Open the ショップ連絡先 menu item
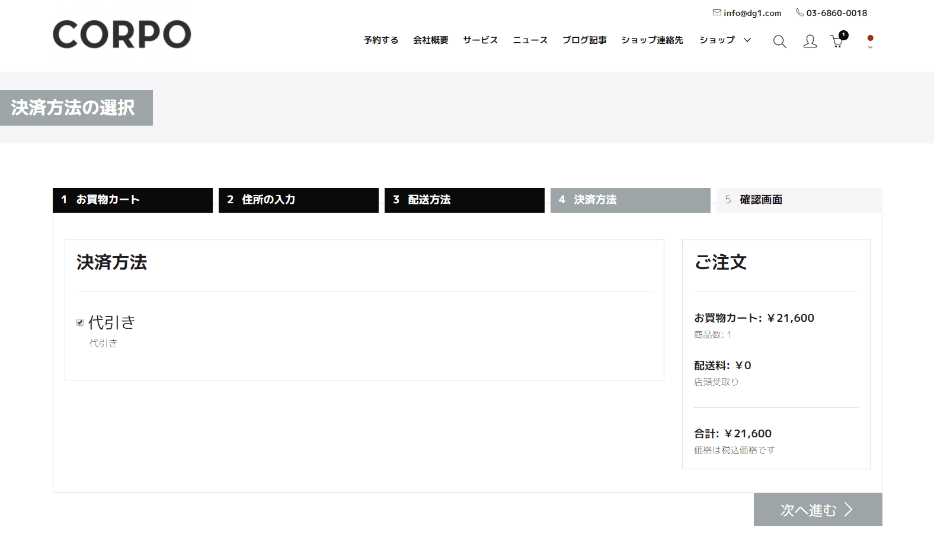The width and height of the screenshot is (934, 560). (652, 40)
